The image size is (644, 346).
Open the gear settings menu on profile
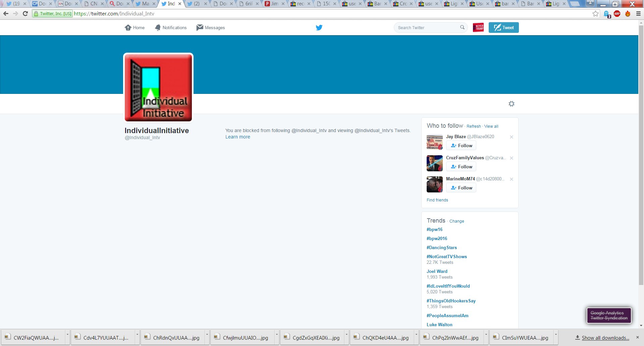click(512, 104)
